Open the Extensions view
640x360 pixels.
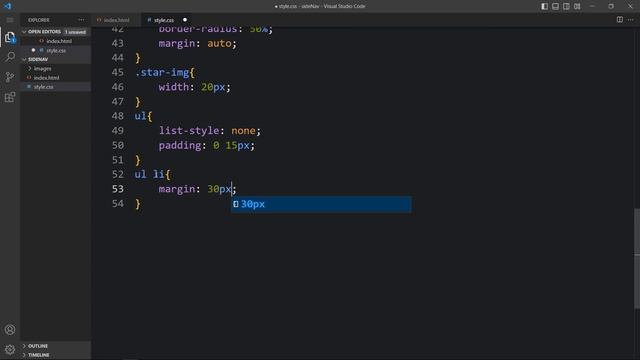[x=10, y=97]
